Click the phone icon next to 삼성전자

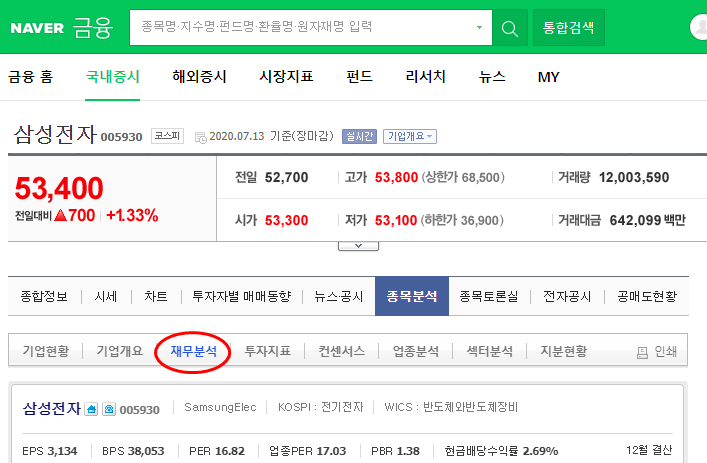tap(109, 409)
